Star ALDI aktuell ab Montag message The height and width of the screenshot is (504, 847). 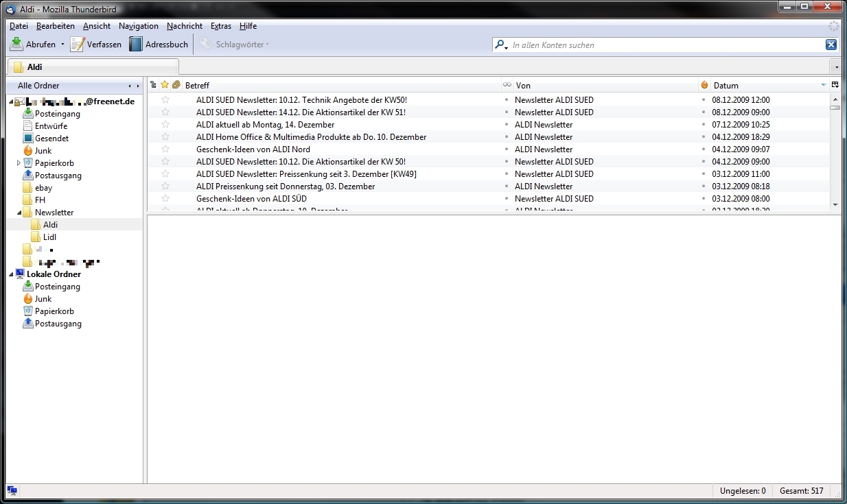click(x=165, y=125)
